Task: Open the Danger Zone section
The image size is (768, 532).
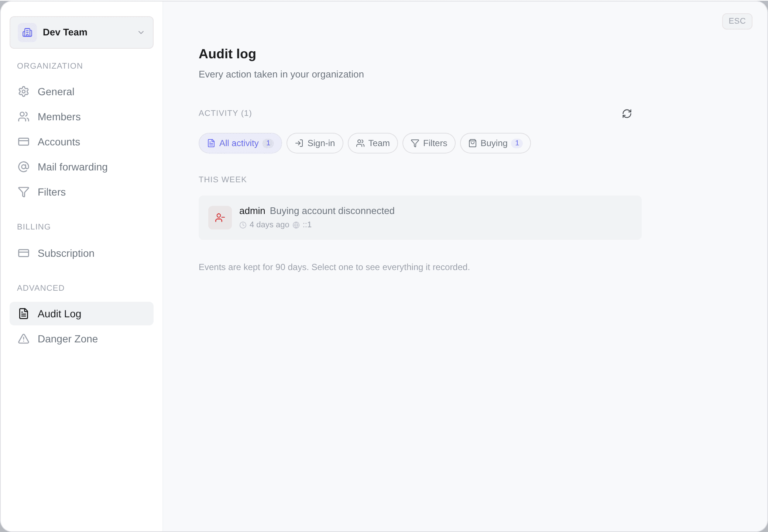Action: (82, 339)
